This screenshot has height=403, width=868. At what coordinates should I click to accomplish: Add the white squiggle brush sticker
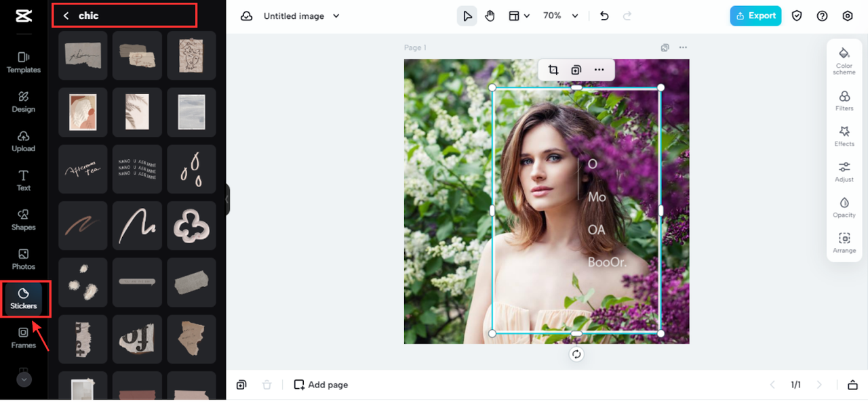[x=137, y=226]
